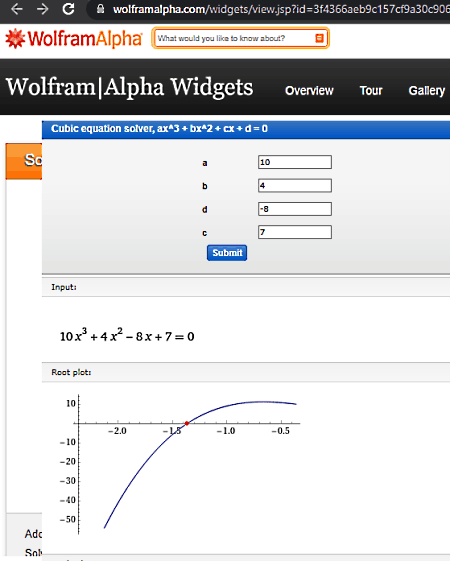Click the orange tab behind the widget
This screenshot has width=450, height=561.
click(24, 161)
